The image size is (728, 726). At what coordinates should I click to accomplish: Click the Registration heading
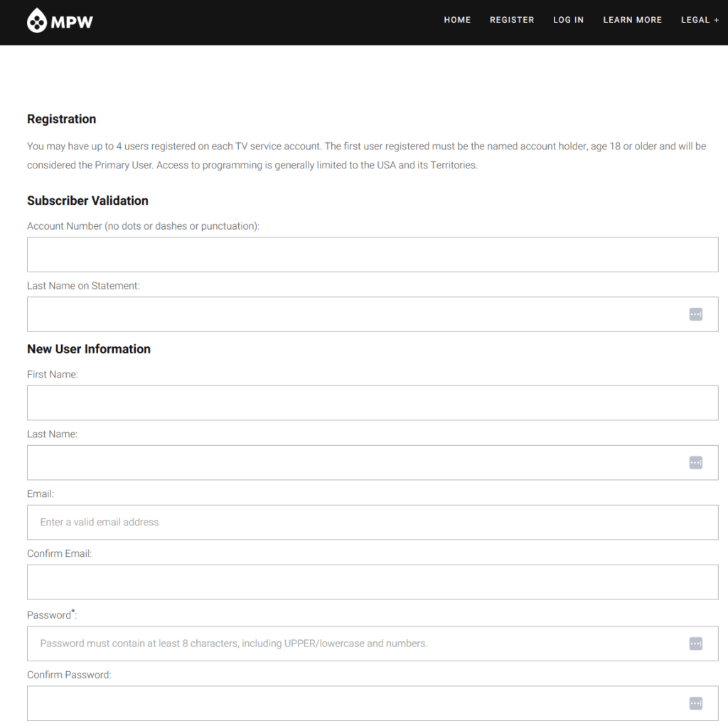point(61,119)
